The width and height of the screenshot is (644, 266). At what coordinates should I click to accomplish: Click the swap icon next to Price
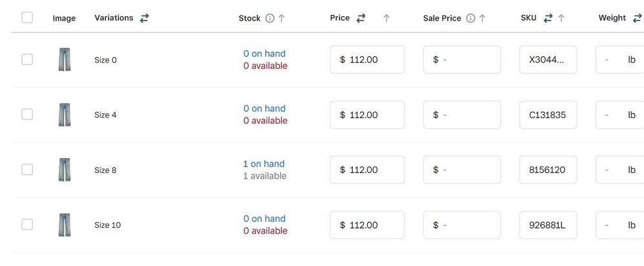tap(361, 18)
